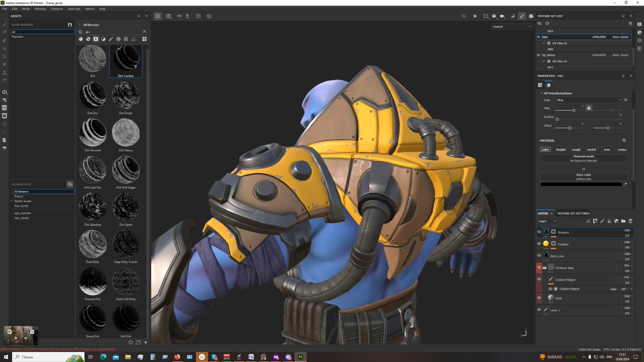The image size is (644, 362).
Task: Open the Material viewport mode dropdown
Action: point(512,26)
